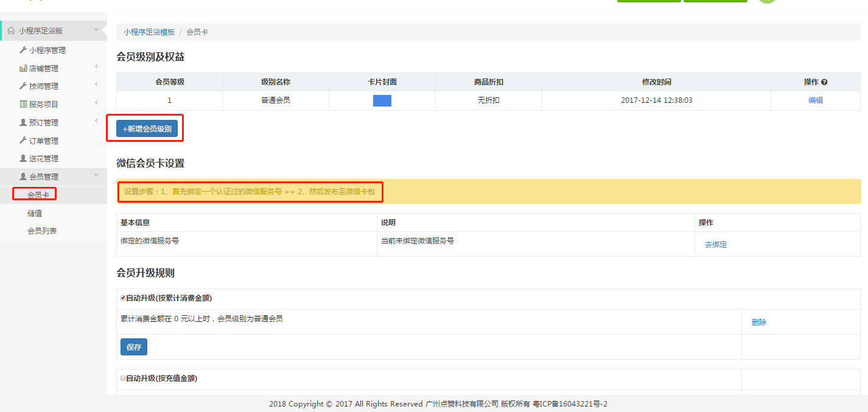Enable the 自动升级(按充值金额) checkbox

pyautogui.click(x=123, y=378)
